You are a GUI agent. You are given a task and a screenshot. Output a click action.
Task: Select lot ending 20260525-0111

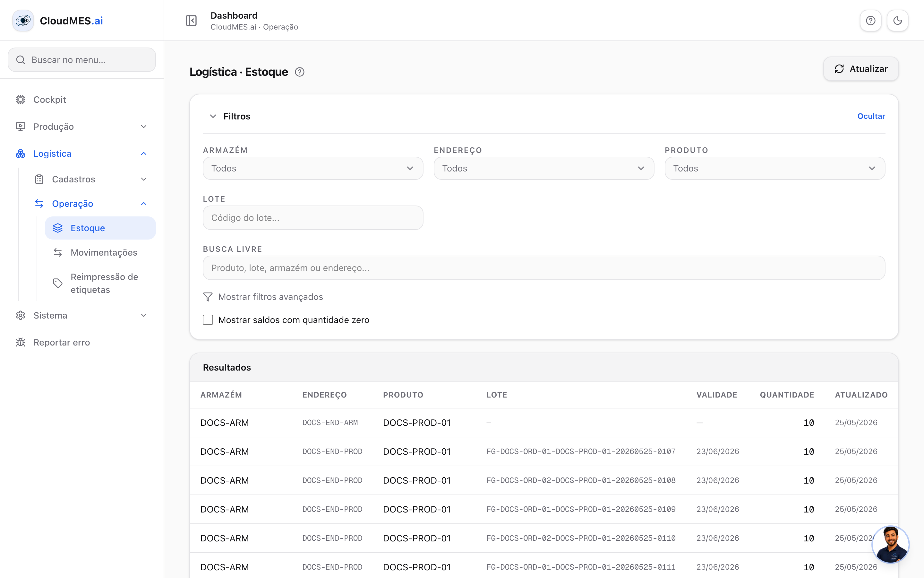581,567
